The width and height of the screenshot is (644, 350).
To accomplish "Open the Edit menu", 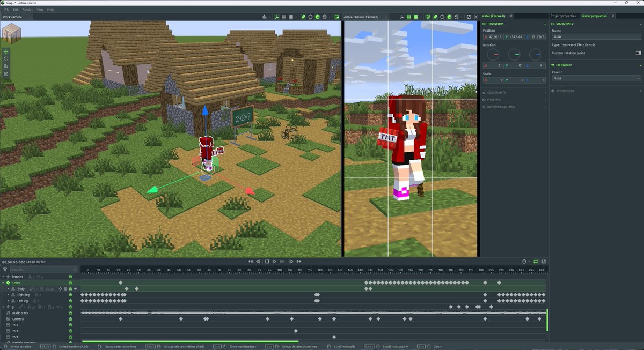I will [x=16, y=10].
